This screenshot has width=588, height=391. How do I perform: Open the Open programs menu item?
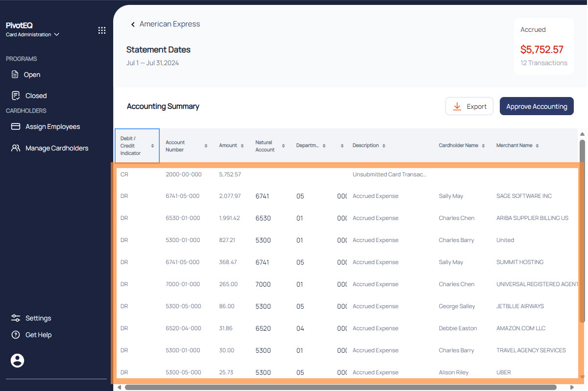coord(32,75)
